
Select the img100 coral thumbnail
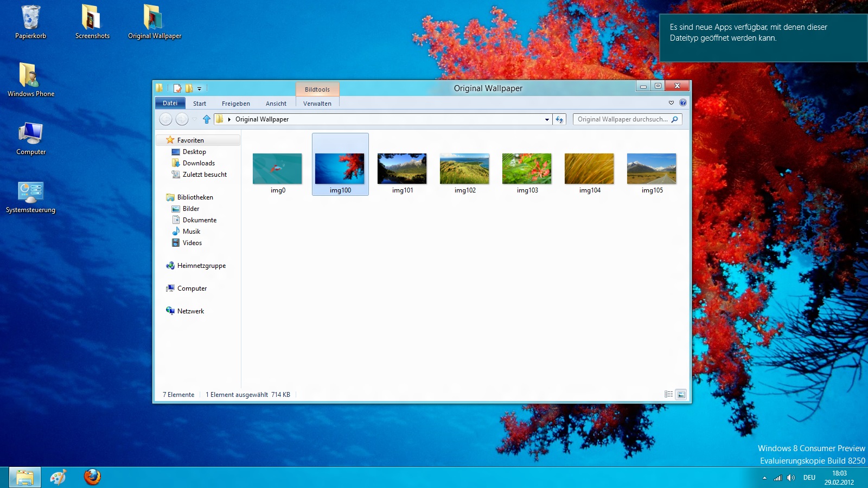click(x=340, y=169)
